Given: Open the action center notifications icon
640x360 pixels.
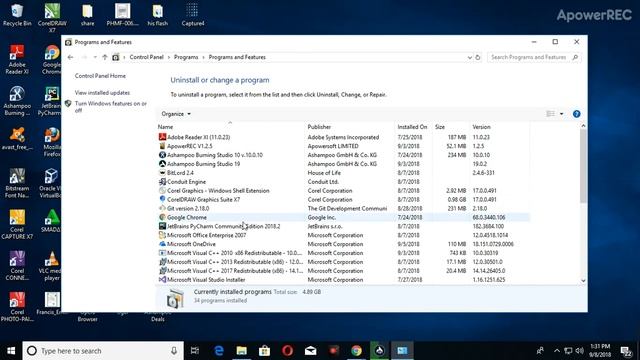Looking at the screenshot, I should coord(626,351).
